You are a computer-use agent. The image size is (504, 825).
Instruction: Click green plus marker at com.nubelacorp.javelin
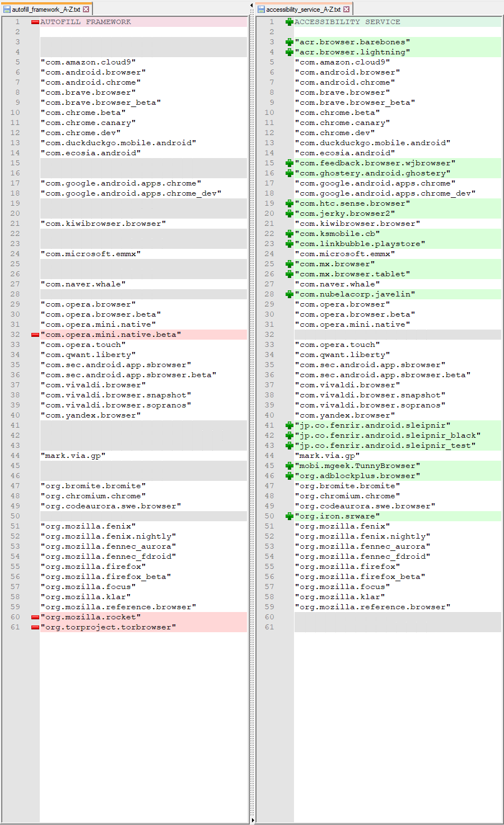click(x=289, y=294)
